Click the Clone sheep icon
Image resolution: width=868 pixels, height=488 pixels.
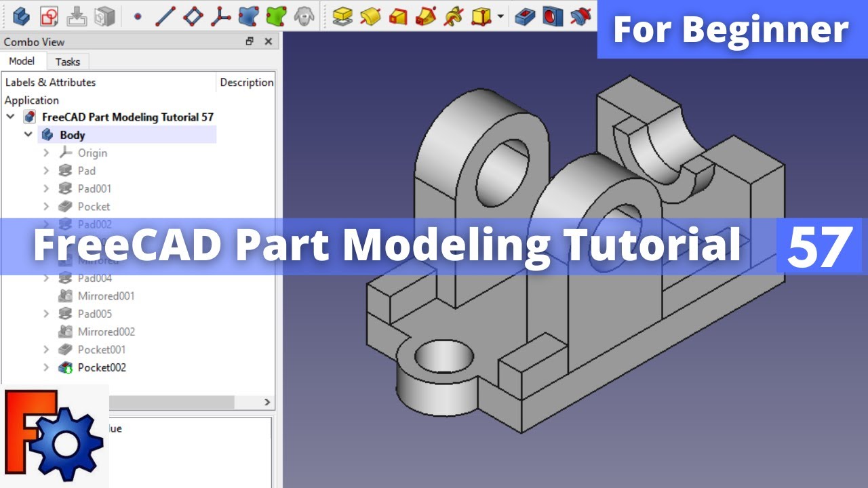pyautogui.click(x=304, y=16)
